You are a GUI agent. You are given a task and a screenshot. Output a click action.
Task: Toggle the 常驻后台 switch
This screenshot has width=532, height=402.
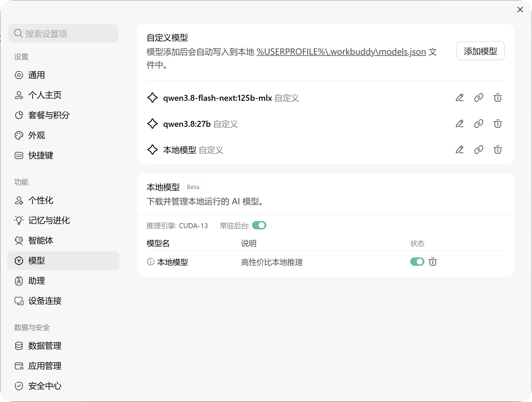pyautogui.click(x=259, y=226)
